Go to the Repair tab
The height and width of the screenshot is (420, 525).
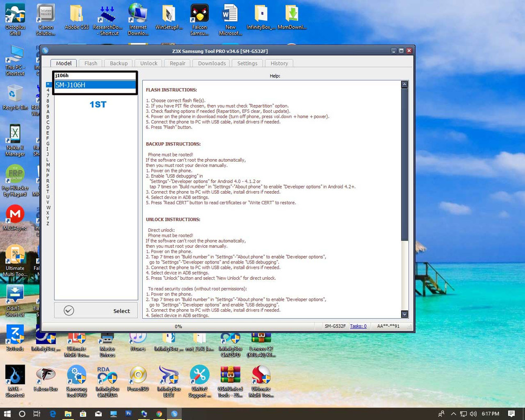coord(177,64)
